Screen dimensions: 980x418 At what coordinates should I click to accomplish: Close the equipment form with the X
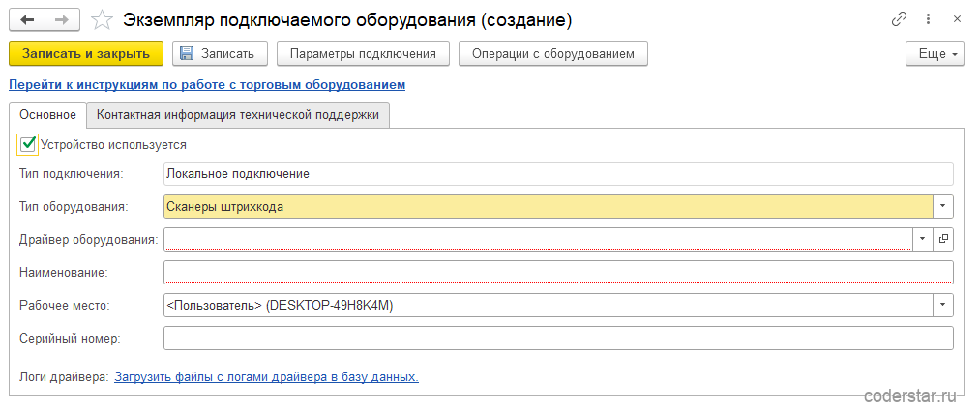(957, 19)
